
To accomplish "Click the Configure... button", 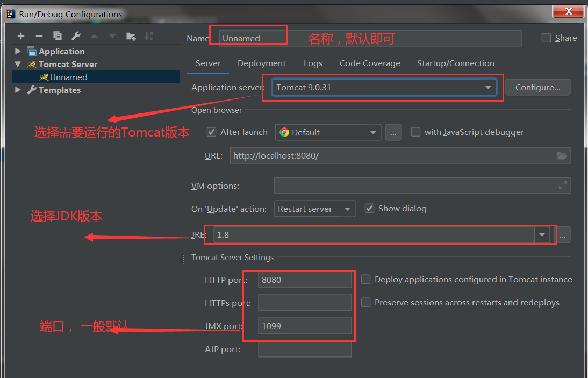I will [x=538, y=87].
